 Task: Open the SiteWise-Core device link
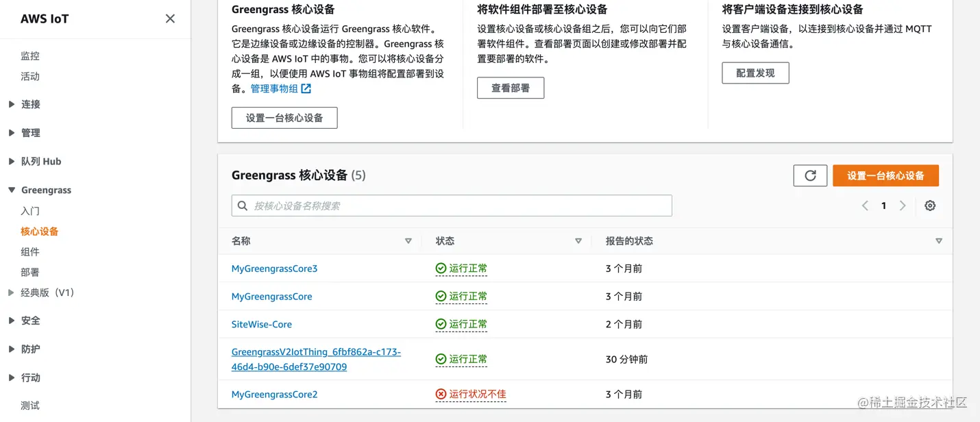262,324
